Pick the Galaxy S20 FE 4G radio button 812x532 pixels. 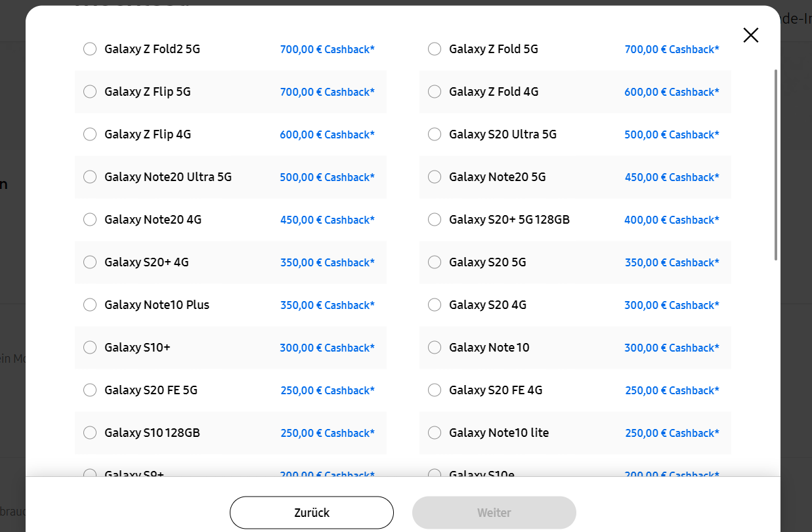(435, 390)
